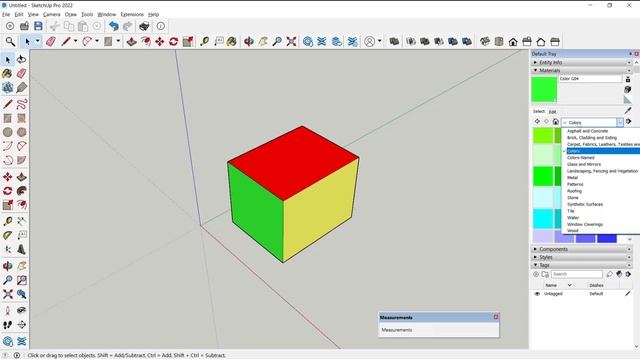
Task: Click the tag Search input field
Action: point(576,274)
